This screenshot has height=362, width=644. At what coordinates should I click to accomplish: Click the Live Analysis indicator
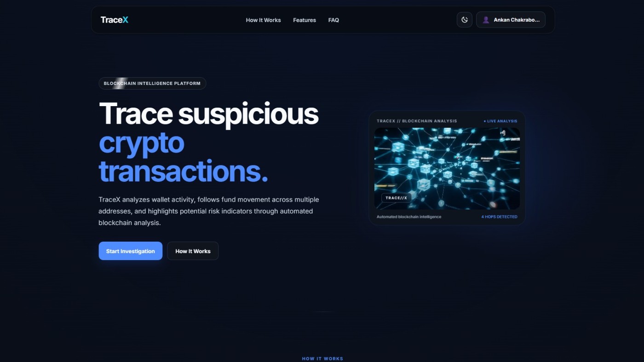[500, 121]
